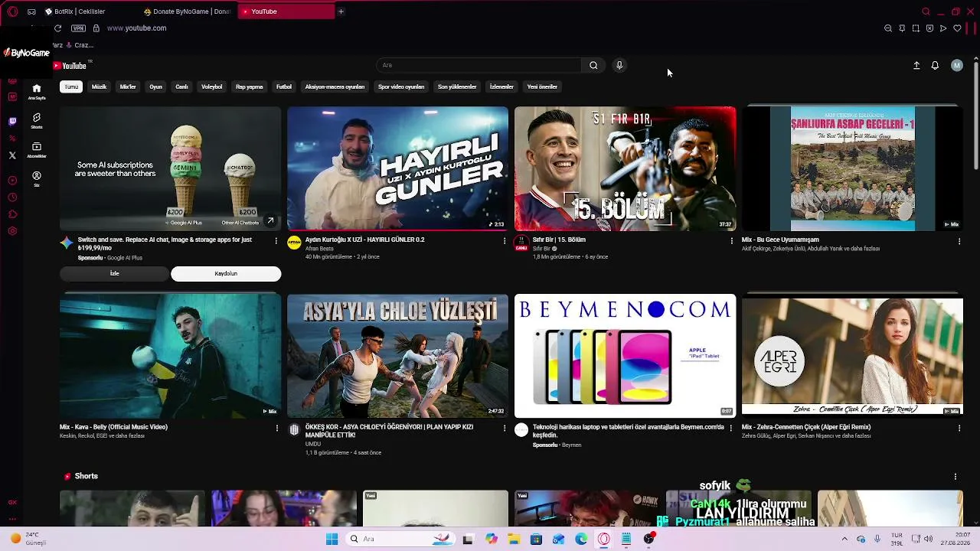Viewport: 980px width, 551px height.
Task: Select Spor video oyunları chip
Action: tap(401, 86)
